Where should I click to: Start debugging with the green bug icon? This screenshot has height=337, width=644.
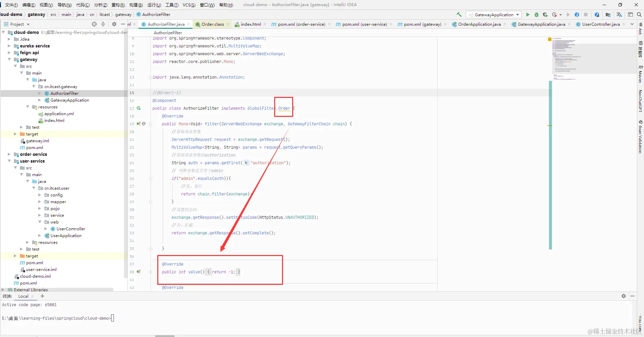[x=537, y=15]
